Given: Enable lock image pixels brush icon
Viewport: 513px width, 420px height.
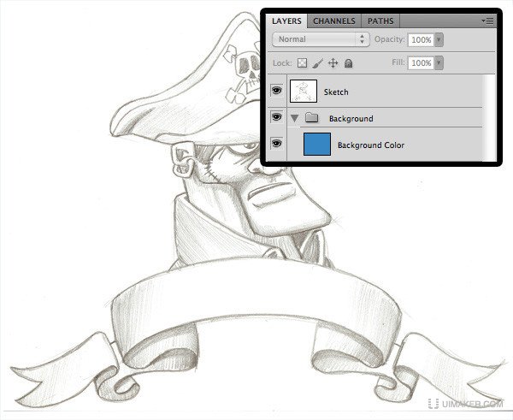Looking at the screenshot, I should click(x=317, y=62).
